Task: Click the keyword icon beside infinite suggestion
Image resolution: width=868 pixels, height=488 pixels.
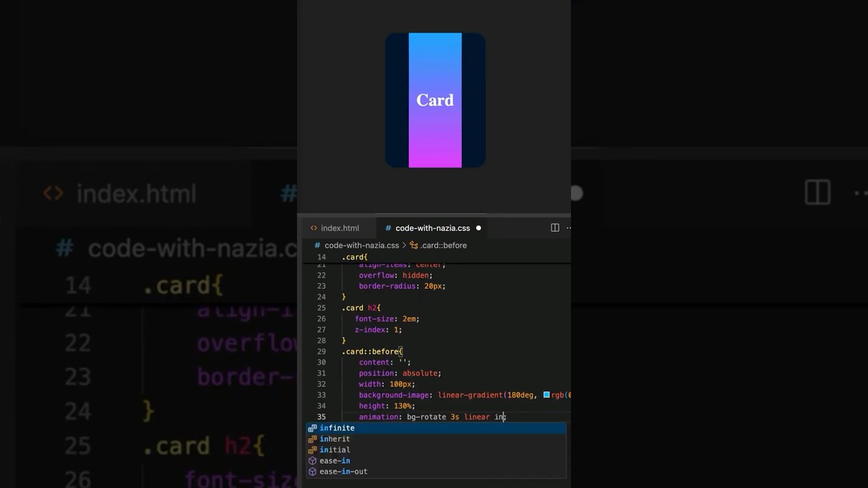Action: pos(313,428)
